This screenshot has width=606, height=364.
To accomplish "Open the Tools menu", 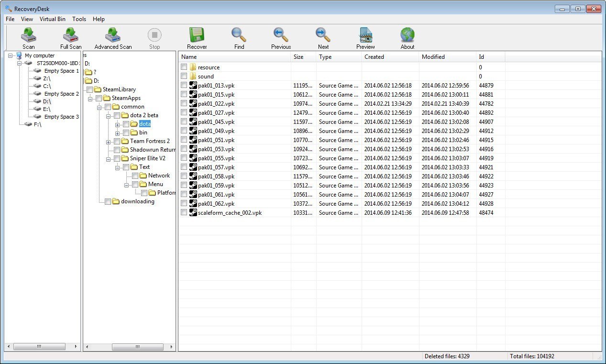I will point(79,19).
